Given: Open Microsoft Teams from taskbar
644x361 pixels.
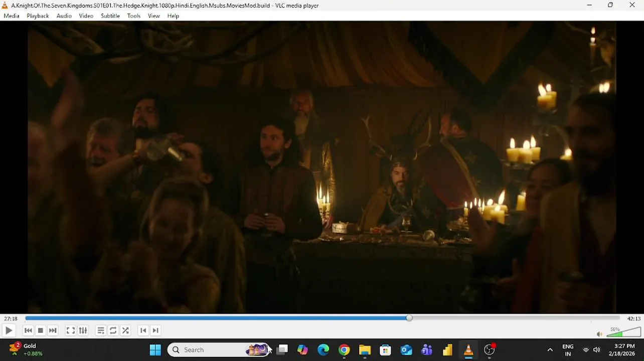Looking at the screenshot, I should coord(427,350).
